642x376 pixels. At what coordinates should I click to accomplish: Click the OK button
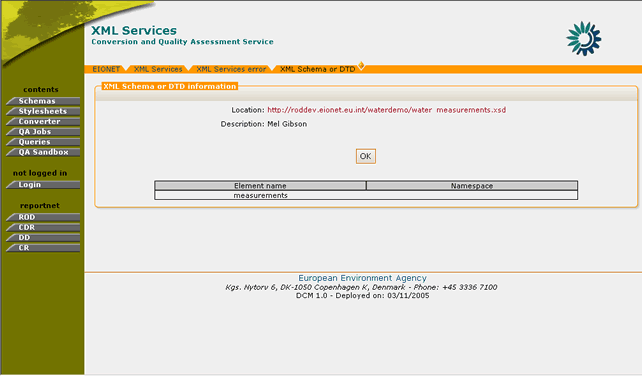pos(366,156)
